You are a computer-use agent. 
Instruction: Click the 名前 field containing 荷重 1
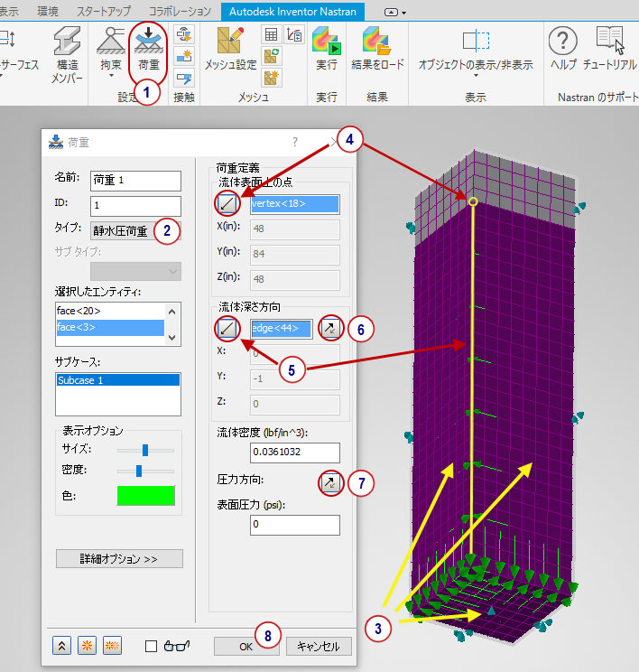pos(135,181)
